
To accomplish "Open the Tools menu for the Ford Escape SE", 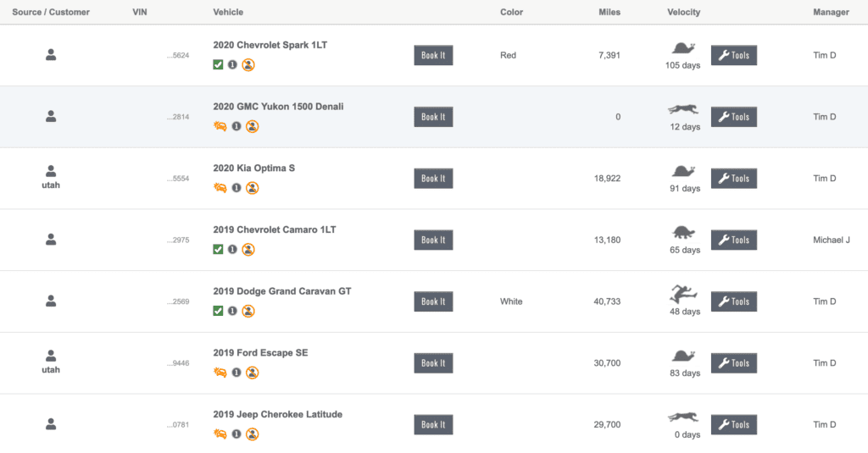I will (x=733, y=363).
